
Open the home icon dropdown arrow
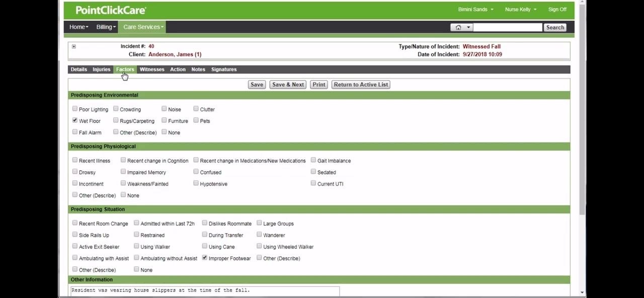(x=468, y=28)
